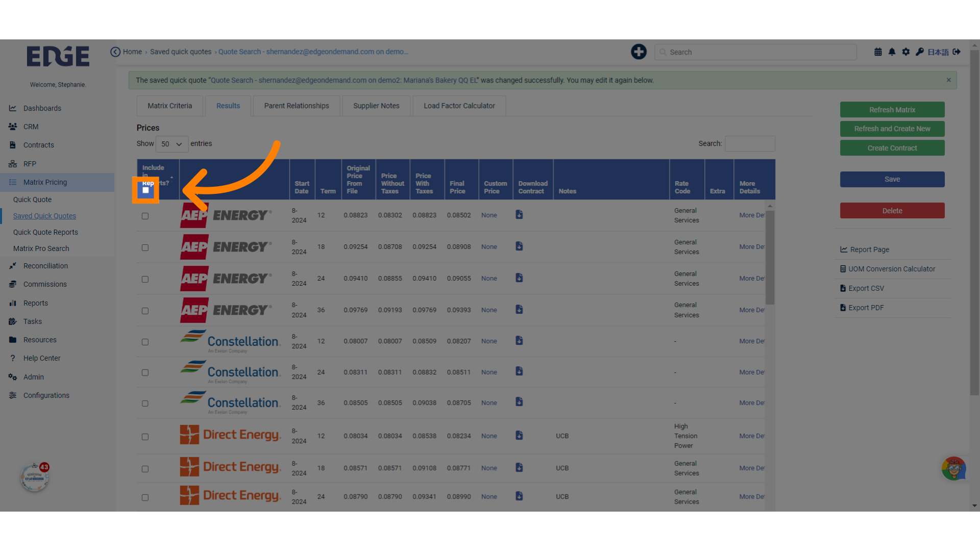Check the AEP Energy 18-term row checkbox
The image size is (980, 551).
[x=145, y=248]
